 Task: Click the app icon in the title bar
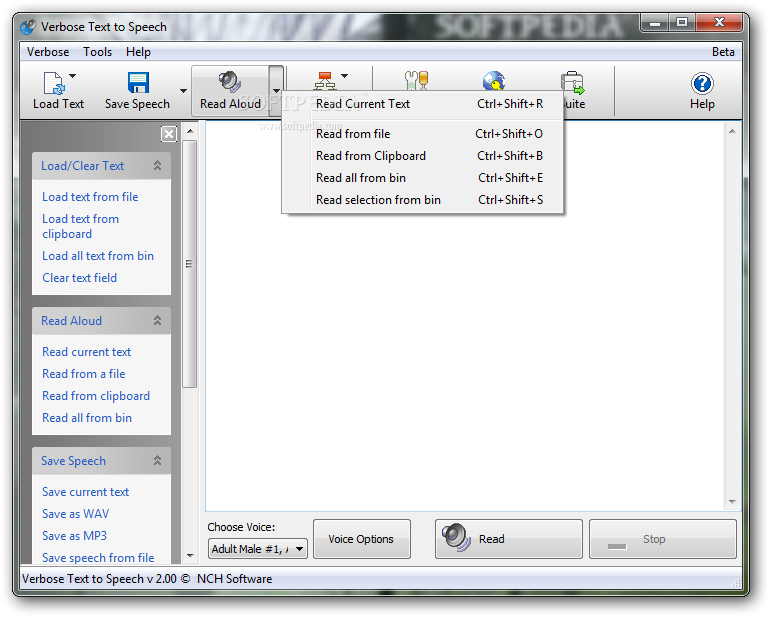point(28,27)
